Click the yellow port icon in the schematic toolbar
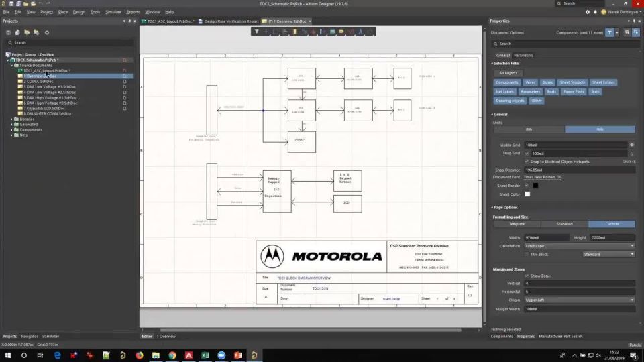The height and width of the screenshot is (362, 644). click(341, 32)
